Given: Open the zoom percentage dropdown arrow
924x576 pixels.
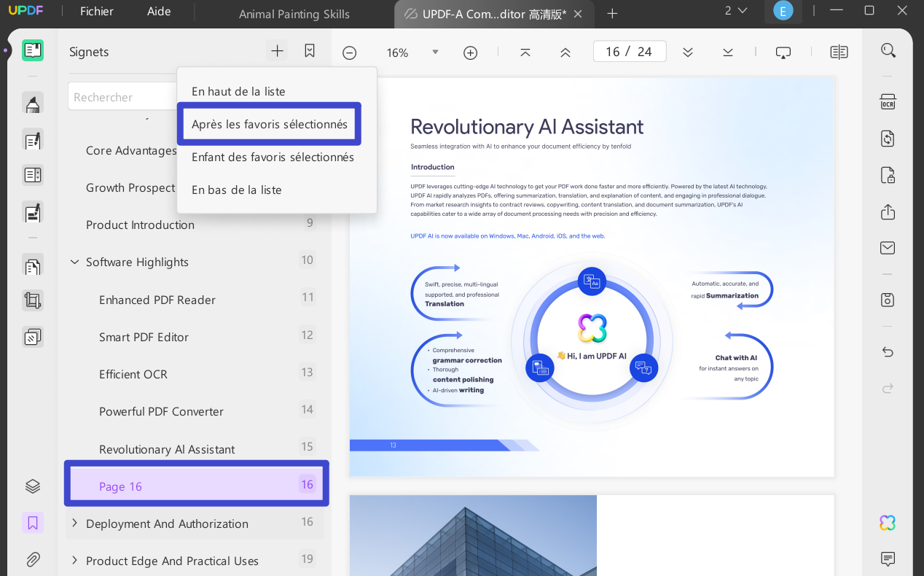Looking at the screenshot, I should pyautogui.click(x=435, y=52).
